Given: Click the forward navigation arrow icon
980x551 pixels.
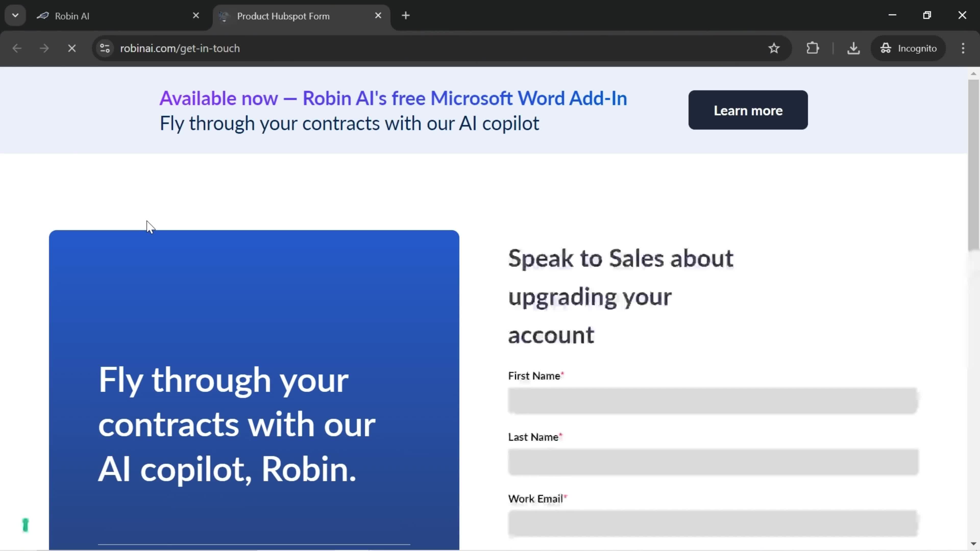Looking at the screenshot, I should click(44, 48).
